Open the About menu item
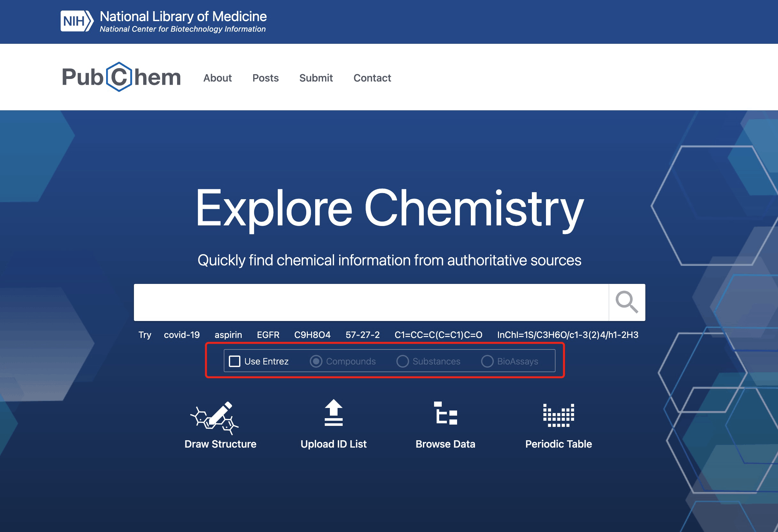The image size is (778, 532). pyautogui.click(x=217, y=78)
